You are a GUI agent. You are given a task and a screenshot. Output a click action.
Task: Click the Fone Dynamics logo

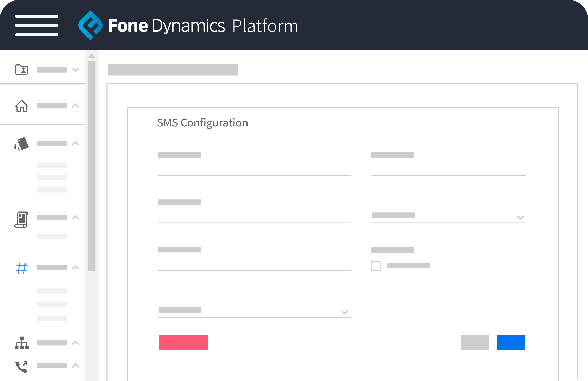(90, 26)
